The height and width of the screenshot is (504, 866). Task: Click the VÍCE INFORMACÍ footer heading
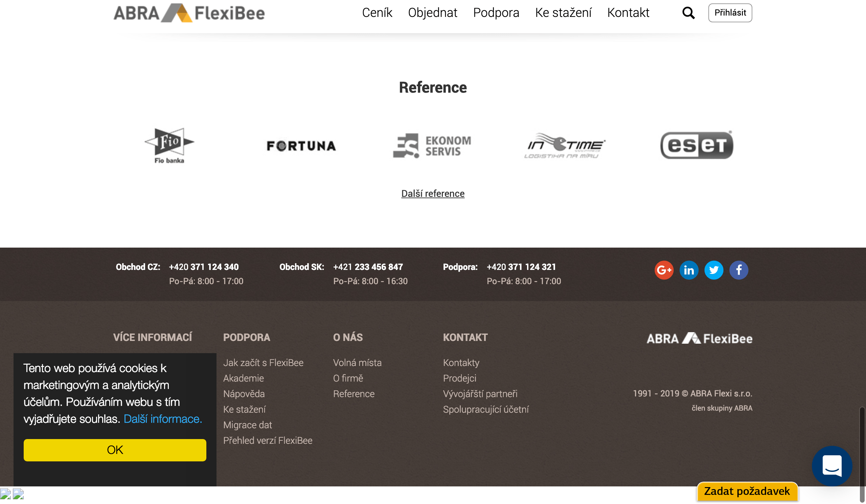point(153,337)
